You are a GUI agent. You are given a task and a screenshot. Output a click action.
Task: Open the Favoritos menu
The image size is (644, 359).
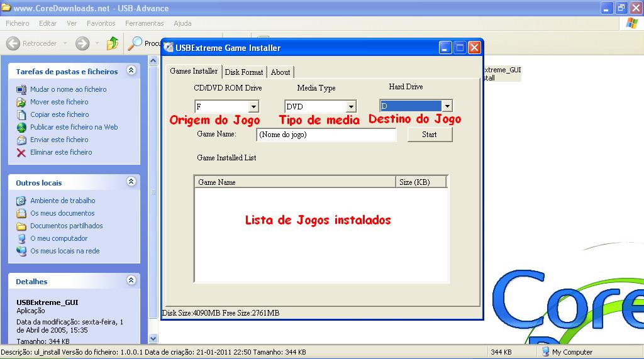tap(101, 23)
